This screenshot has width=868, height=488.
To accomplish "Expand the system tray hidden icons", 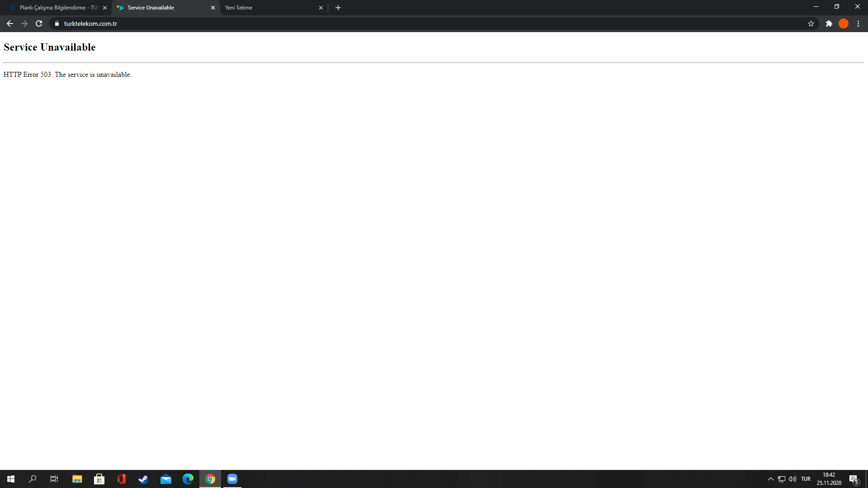I will click(769, 479).
